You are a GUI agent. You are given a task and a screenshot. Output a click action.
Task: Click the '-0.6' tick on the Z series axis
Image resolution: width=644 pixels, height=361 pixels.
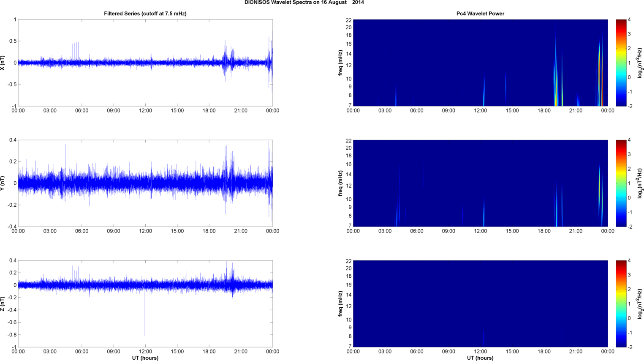click(x=12, y=323)
